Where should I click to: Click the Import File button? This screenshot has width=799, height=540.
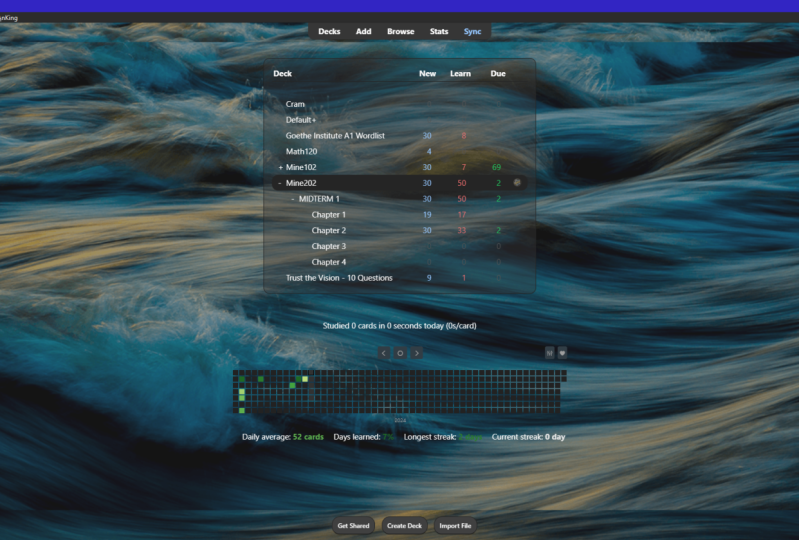coord(455,525)
